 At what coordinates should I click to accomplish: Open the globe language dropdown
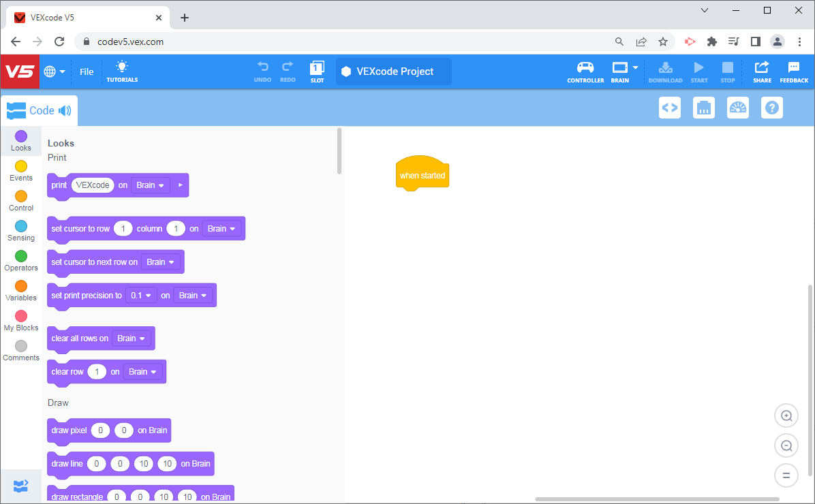(x=55, y=72)
